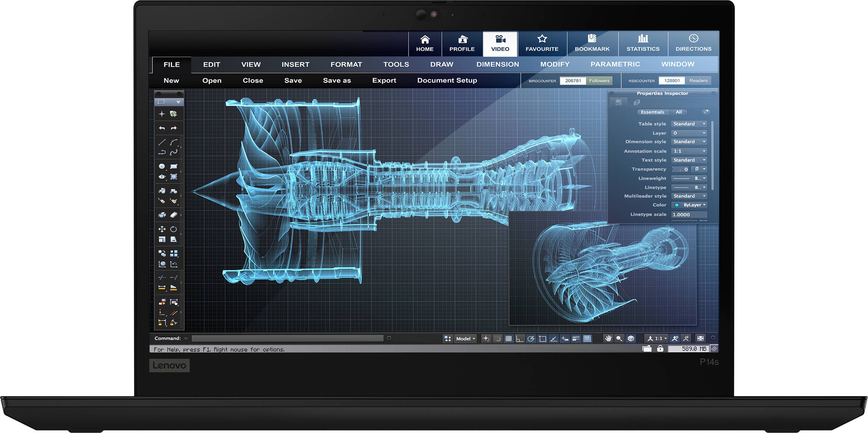Screen dimensions: 868x433
Task: Open the Table style dropdown
Action: tap(689, 124)
